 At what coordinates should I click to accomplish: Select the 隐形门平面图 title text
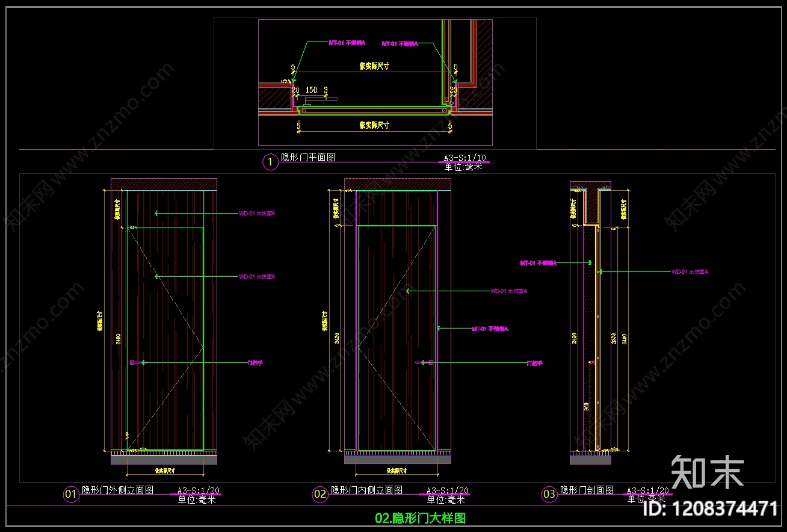tap(307, 158)
